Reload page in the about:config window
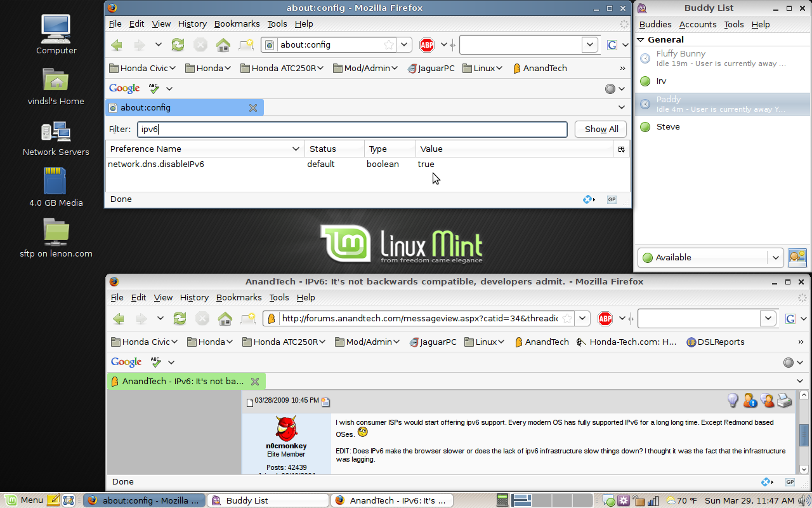812x508 pixels. click(178, 45)
